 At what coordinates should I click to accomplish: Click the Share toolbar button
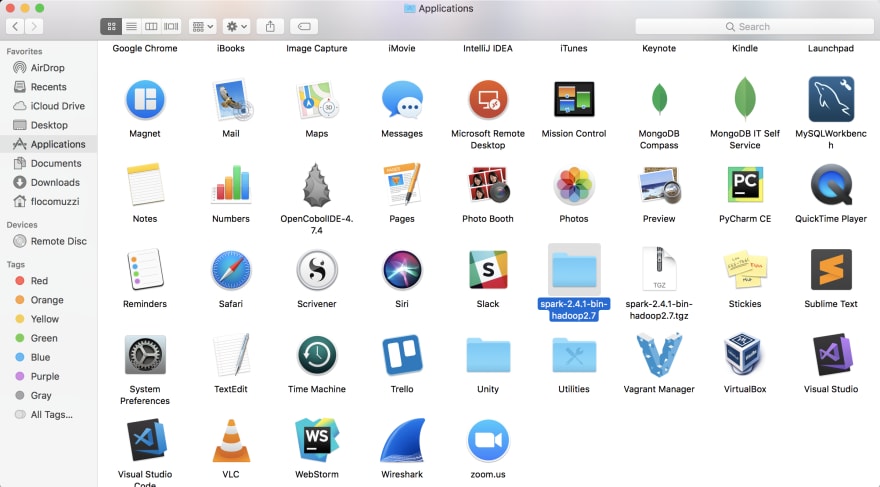270,26
